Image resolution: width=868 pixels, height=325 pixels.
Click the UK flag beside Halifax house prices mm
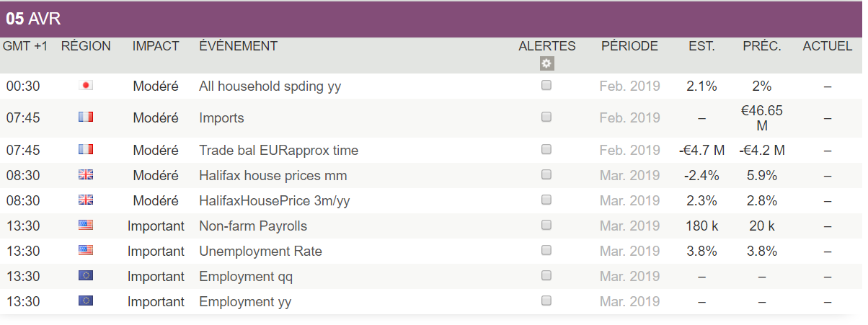click(86, 175)
